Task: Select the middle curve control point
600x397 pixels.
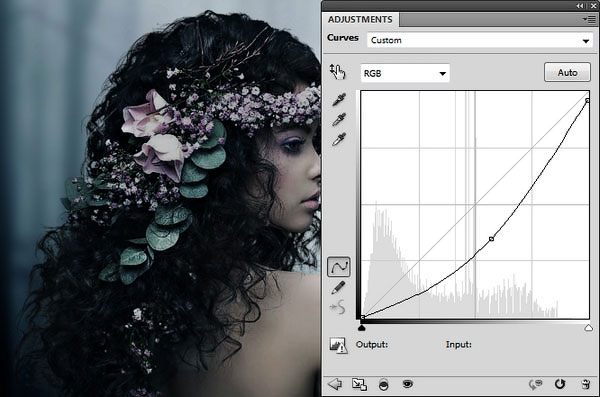Action: click(x=492, y=239)
